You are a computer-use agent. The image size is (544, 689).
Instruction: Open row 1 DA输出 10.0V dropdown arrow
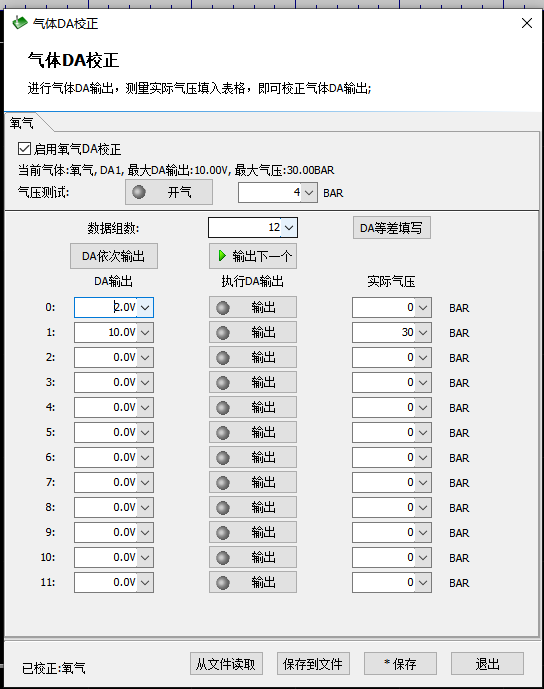click(145, 333)
